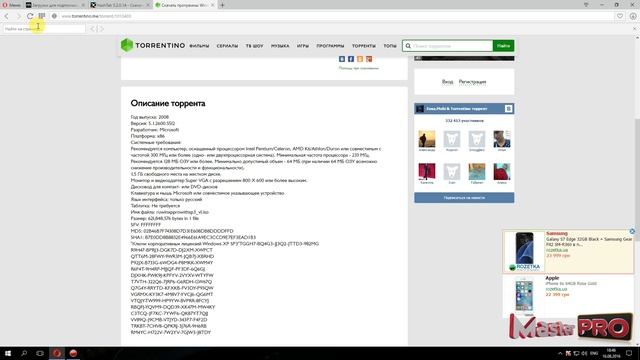Open the ТВ ШОУ menu item

click(254, 46)
